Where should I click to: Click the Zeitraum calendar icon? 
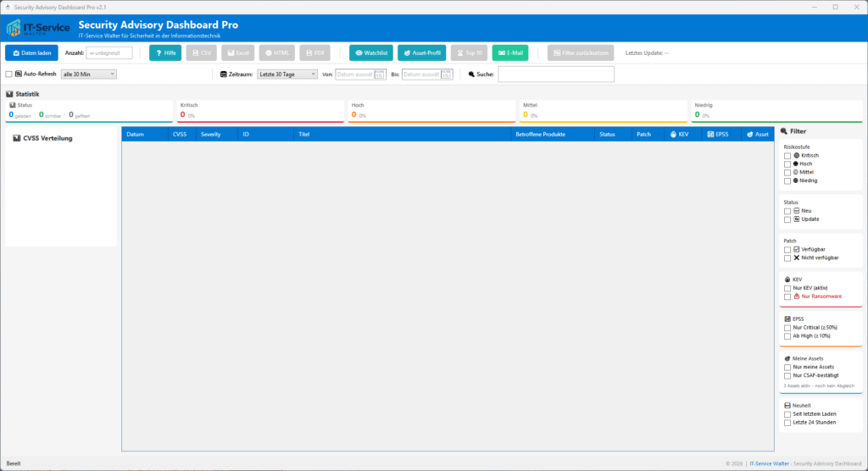224,75
